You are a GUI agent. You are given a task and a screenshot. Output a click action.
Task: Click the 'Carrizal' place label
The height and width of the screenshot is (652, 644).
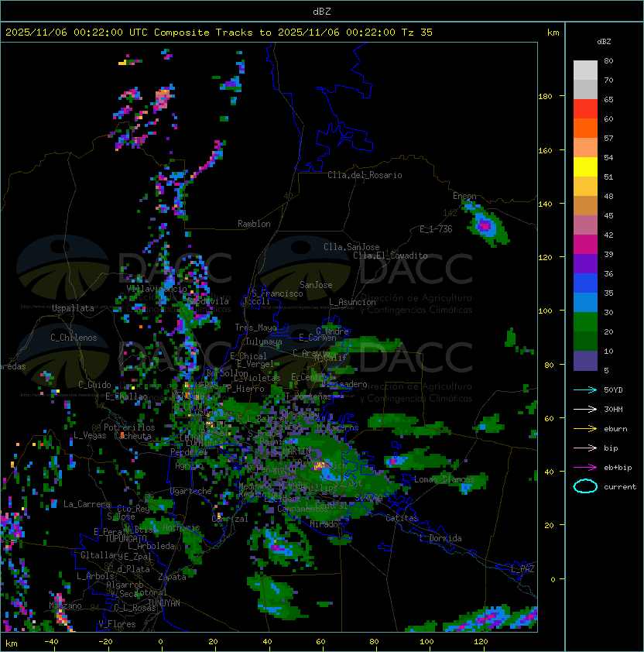[x=230, y=519]
